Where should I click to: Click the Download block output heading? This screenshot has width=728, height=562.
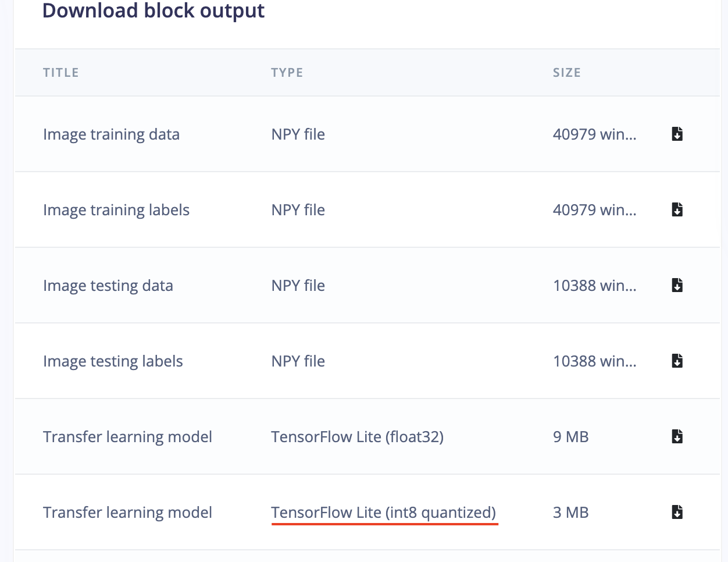(154, 11)
